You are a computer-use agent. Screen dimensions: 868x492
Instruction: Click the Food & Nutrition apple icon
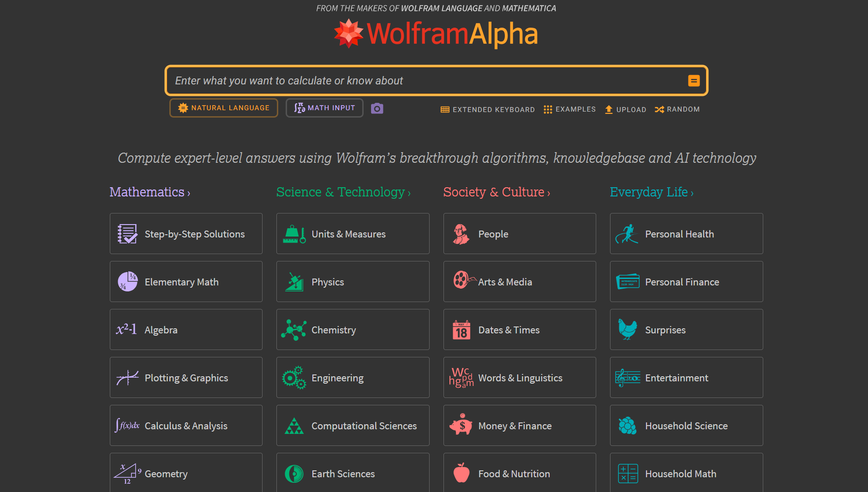click(461, 473)
